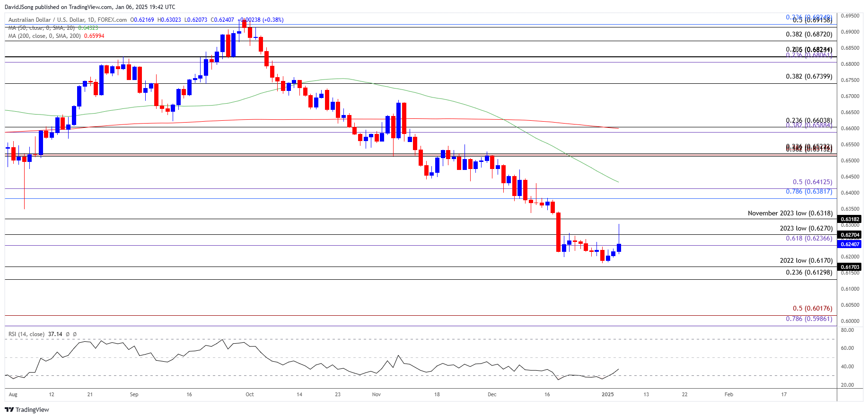Image resolution: width=868 pixels, height=418 pixels.
Task: Click the 2022 low (0.6170) label
Action: click(x=806, y=260)
